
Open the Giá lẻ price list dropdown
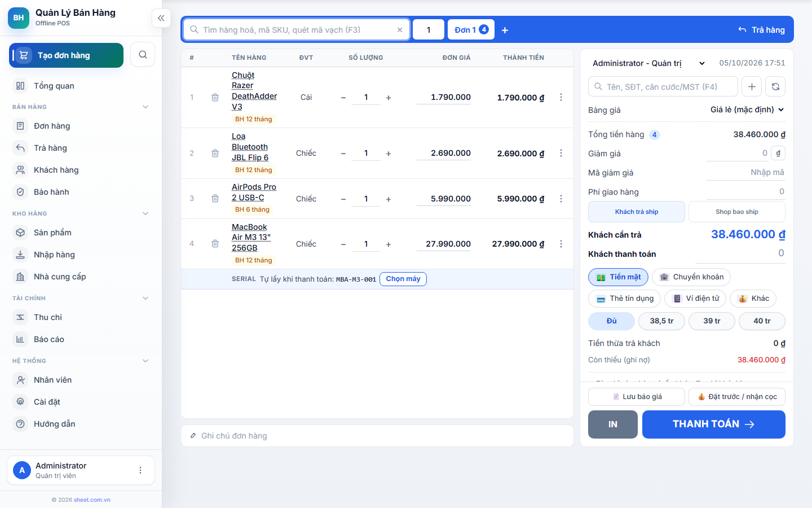coord(747,110)
